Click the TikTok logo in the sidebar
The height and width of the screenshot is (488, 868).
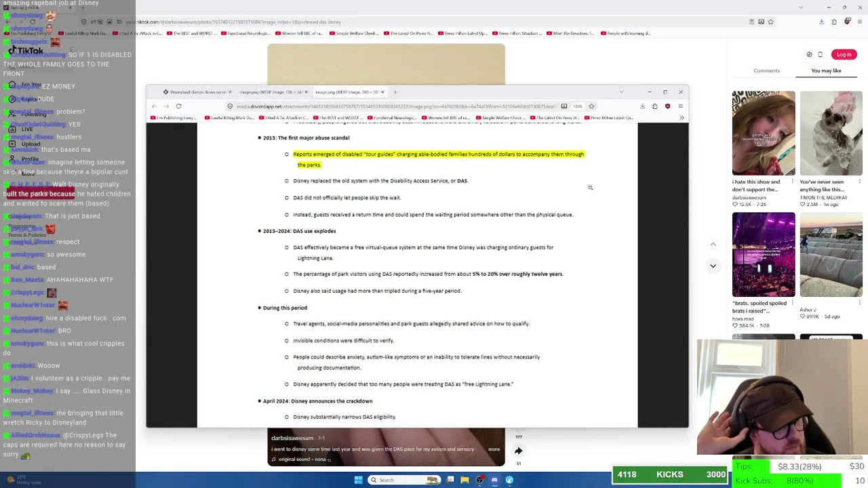click(x=27, y=50)
